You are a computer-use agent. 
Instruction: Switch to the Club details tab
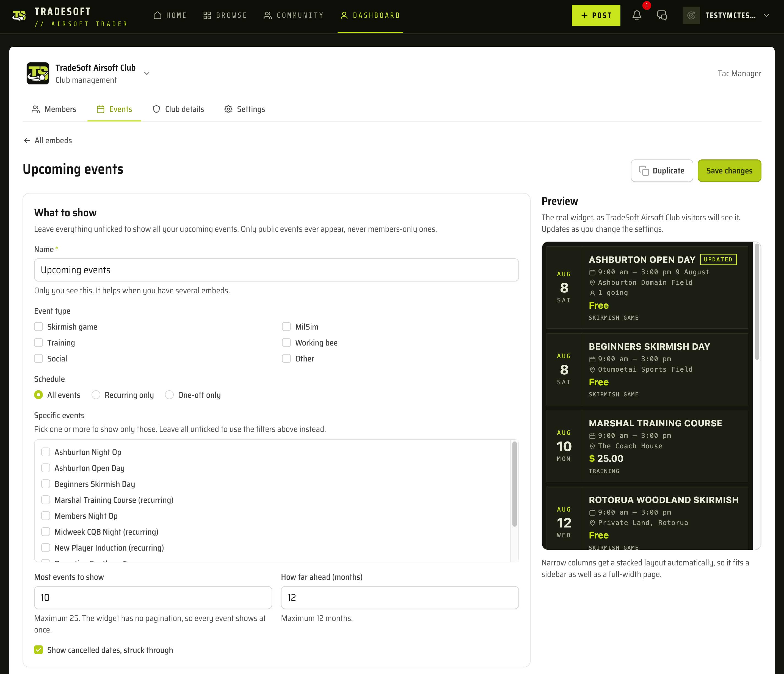pyautogui.click(x=178, y=109)
